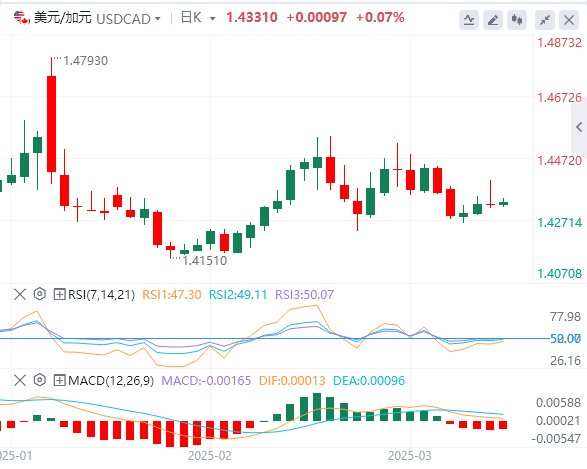Click the RSI1:47.30 value
This screenshot has height=469, width=587.
172,295
